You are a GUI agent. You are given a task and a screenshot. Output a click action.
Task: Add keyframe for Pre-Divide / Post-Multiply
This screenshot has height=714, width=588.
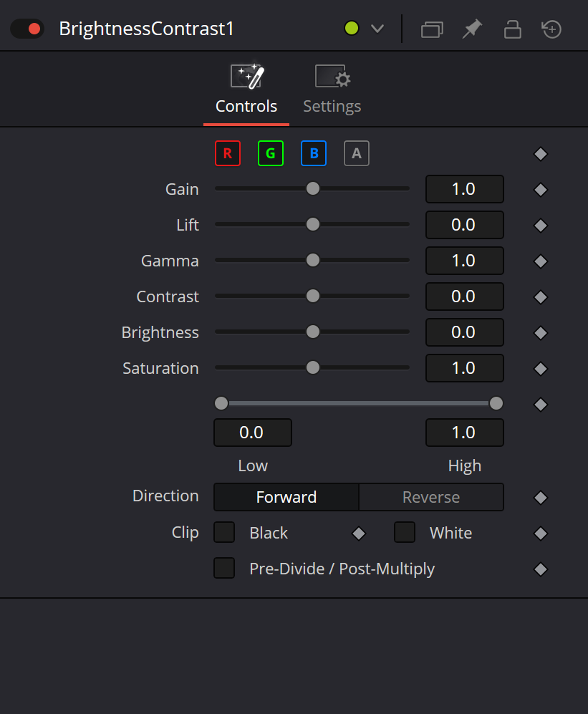(x=541, y=569)
